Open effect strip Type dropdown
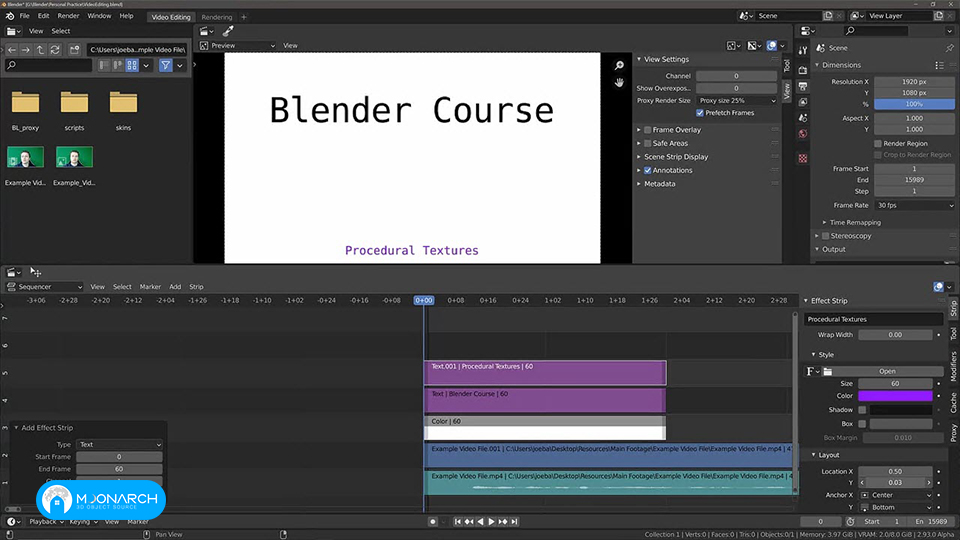 tap(119, 444)
